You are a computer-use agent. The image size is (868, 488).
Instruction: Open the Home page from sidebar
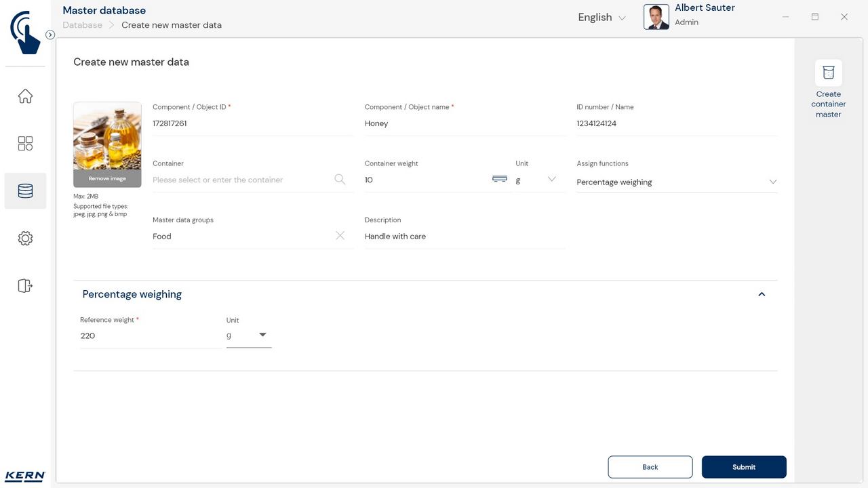[x=25, y=96]
